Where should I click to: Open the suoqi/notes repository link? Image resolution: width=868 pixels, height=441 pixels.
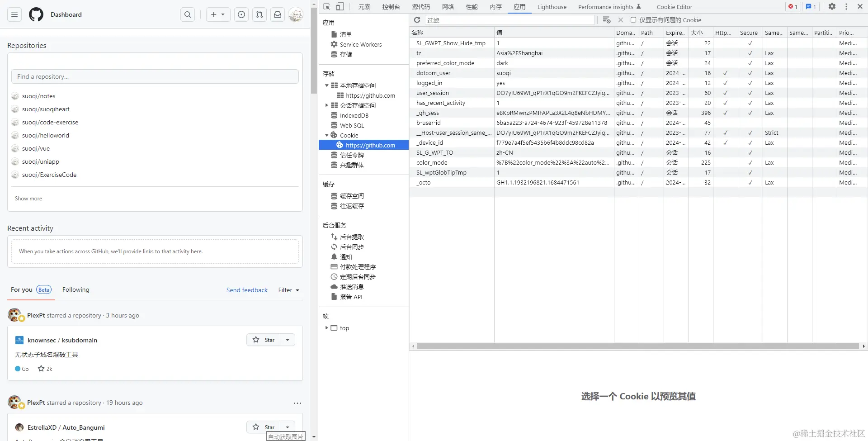[39, 96]
